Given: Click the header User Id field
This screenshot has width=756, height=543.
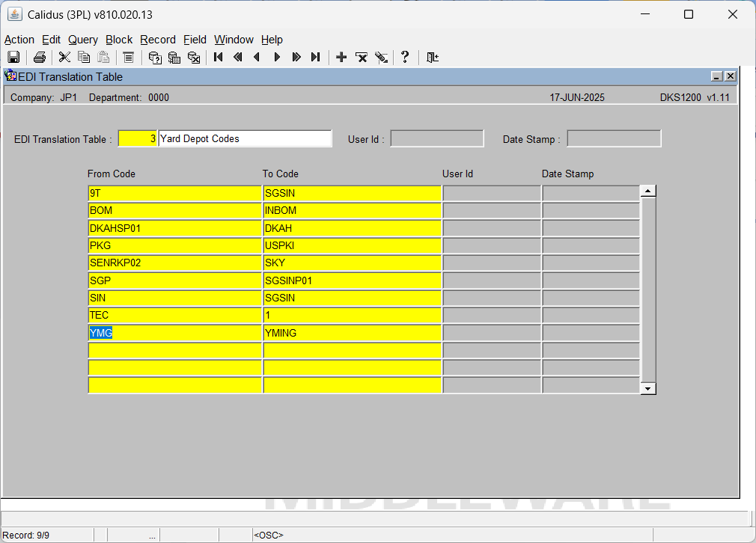Looking at the screenshot, I should click(x=437, y=139).
